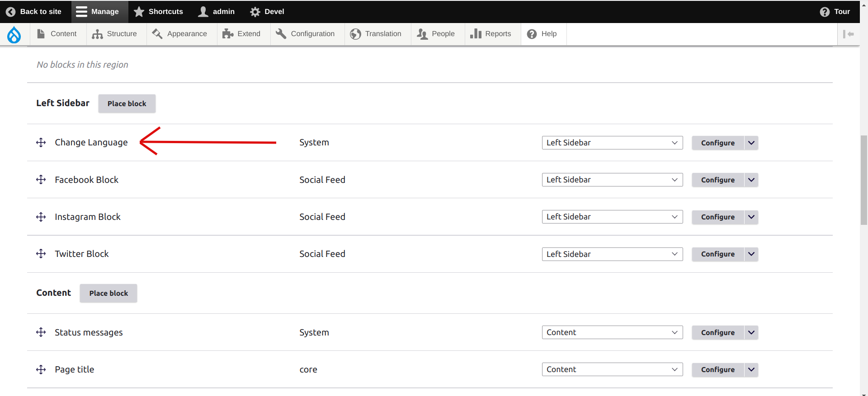Open the Shortcuts tab
Viewport: 868px width, 396px height.
(159, 12)
